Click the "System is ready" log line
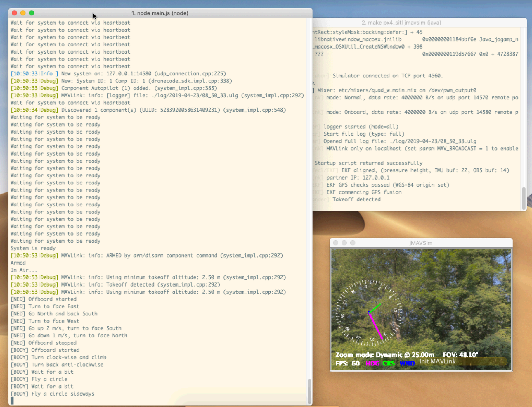Image resolution: width=532 pixels, height=407 pixels. click(33, 248)
